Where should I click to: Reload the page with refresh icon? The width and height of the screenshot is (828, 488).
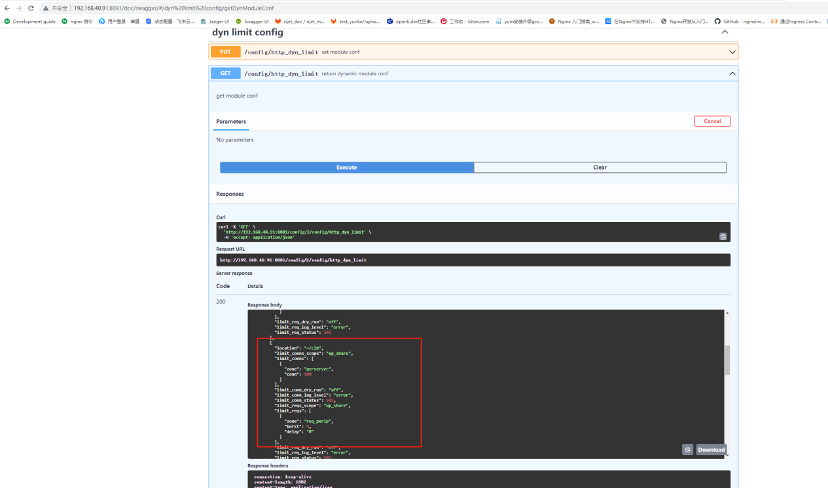31,8
